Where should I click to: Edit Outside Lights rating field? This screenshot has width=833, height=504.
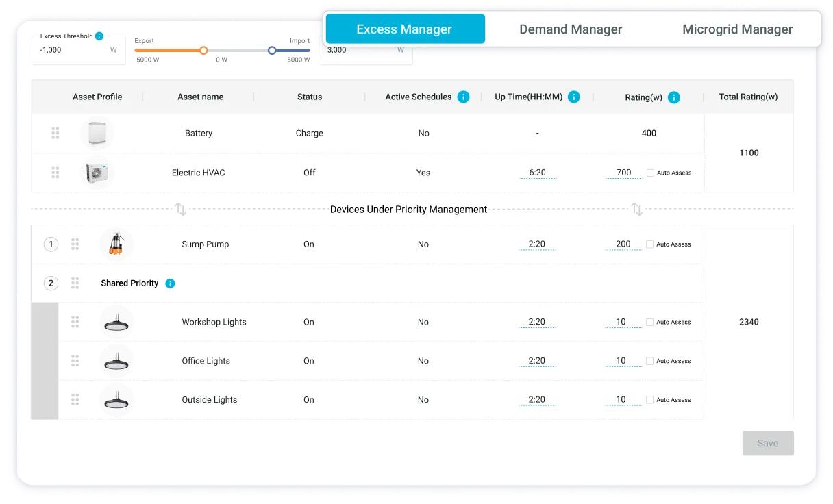coord(623,400)
